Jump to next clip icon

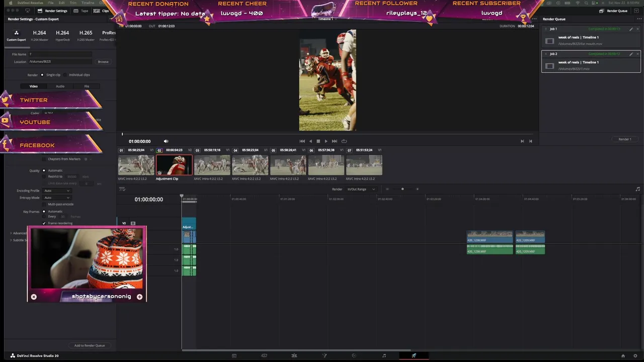click(x=522, y=141)
